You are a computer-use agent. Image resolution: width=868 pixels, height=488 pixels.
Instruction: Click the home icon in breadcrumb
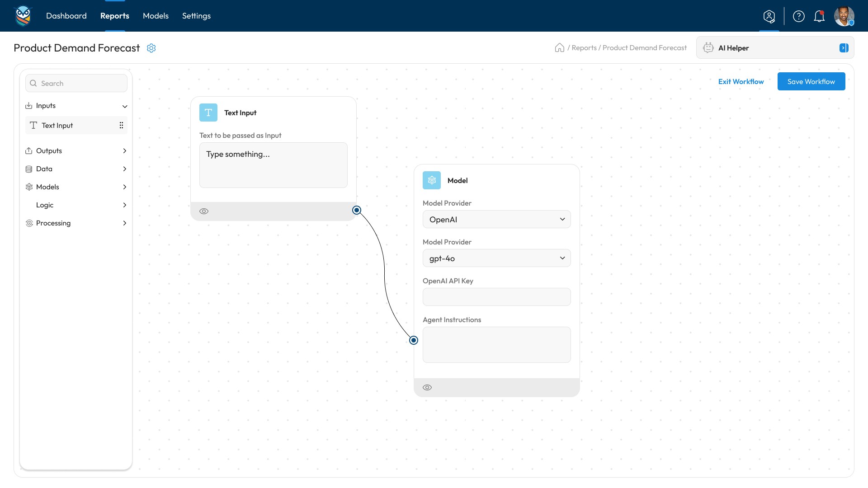point(559,48)
